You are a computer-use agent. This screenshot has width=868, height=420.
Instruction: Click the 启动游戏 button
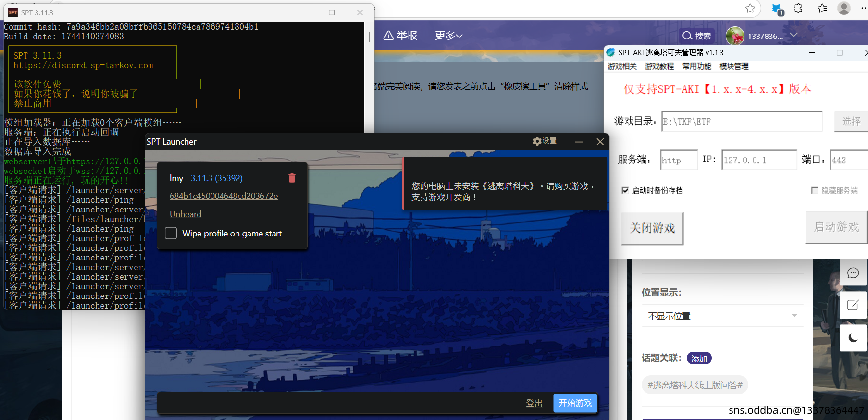836,227
